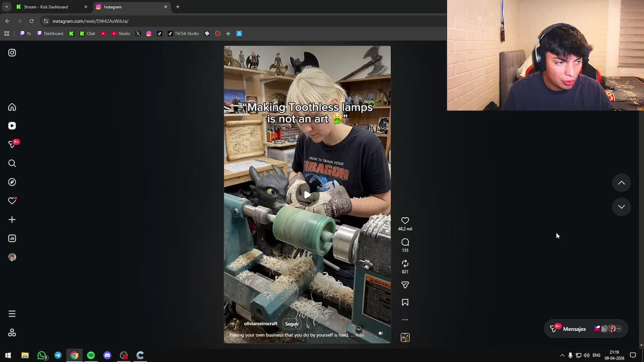Create new post with plus icon
644x362 pixels.
pos(12,220)
